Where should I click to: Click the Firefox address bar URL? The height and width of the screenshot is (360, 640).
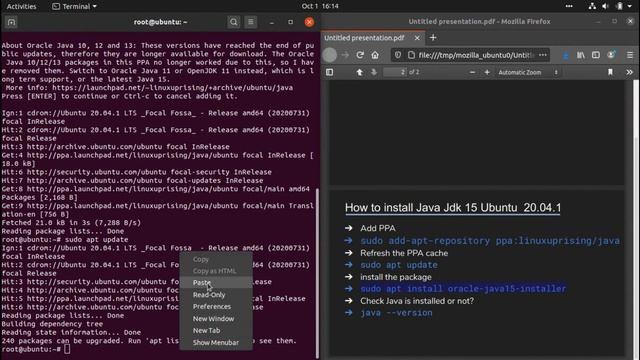pyautogui.click(x=476, y=55)
